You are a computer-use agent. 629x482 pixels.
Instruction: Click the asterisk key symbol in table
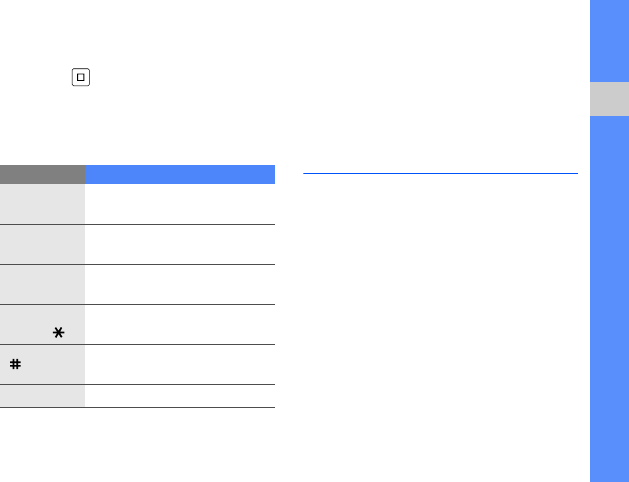coord(59,332)
